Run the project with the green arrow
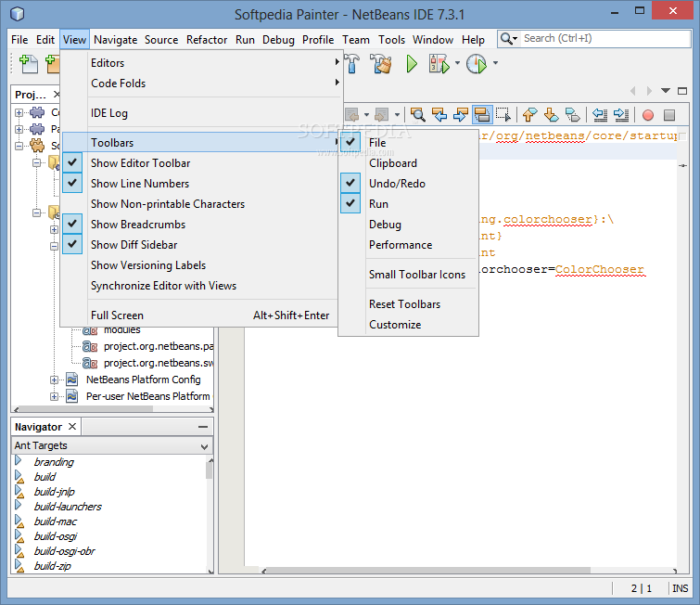700x605 pixels. (x=412, y=64)
